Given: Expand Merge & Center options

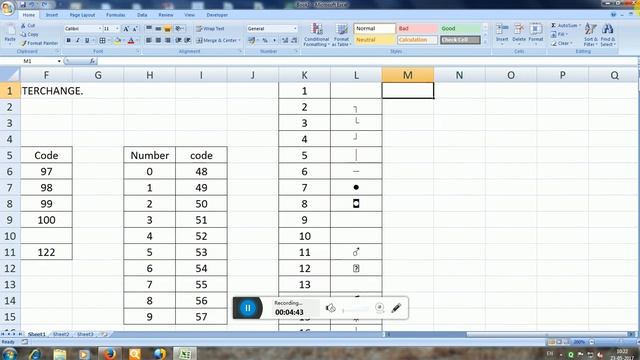Looking at the screenshot, I should (239, 40).
